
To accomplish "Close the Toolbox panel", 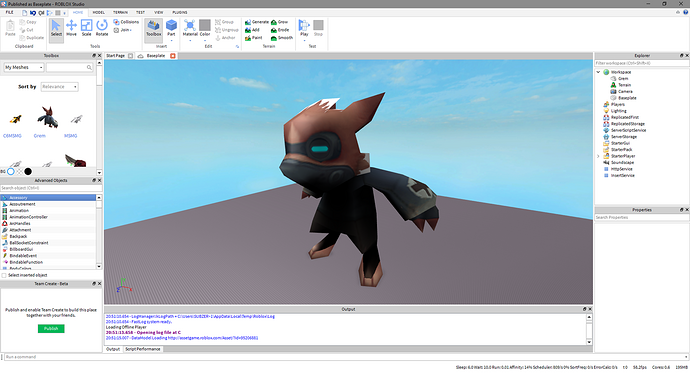I will 99,56.
